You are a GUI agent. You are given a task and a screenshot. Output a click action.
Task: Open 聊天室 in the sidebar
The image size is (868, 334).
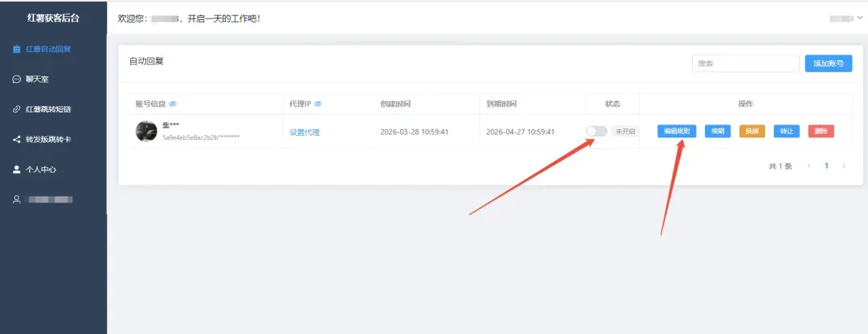[x=53, y=79]
